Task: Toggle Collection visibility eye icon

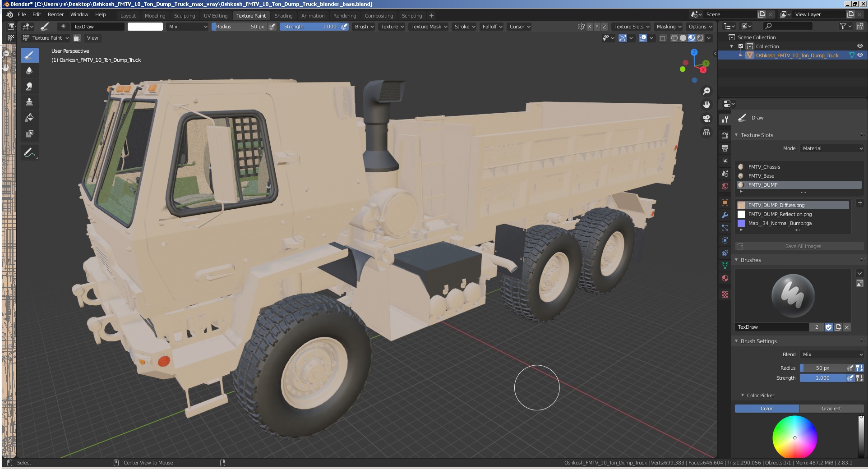Action: 860,46
